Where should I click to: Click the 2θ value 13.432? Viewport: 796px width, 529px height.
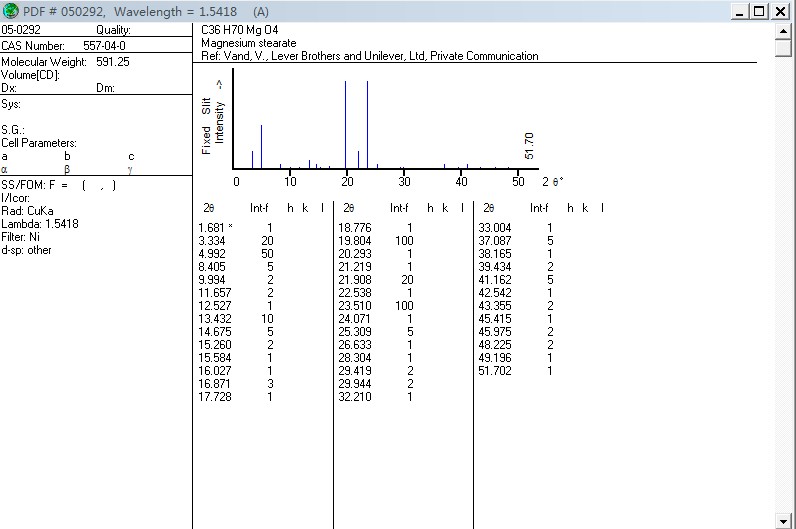(x=215, y=319)
